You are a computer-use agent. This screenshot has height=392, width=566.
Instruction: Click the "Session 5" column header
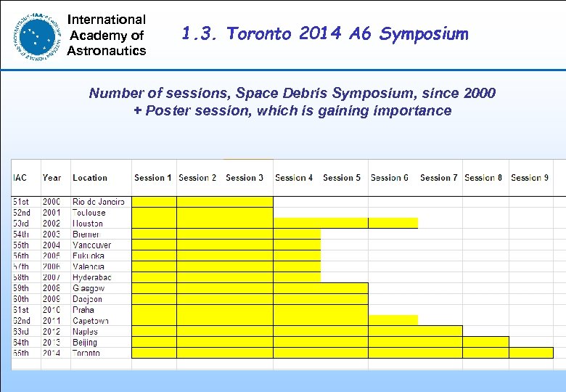pos(342,178)
